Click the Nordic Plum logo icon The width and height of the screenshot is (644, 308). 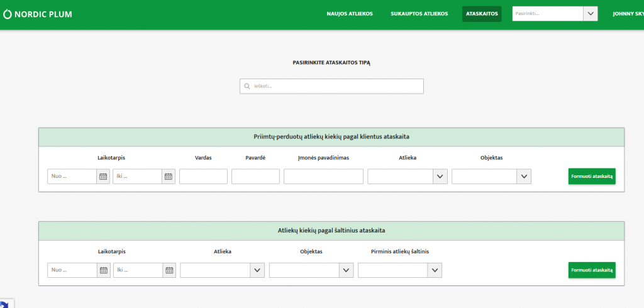tap(8, 14)
